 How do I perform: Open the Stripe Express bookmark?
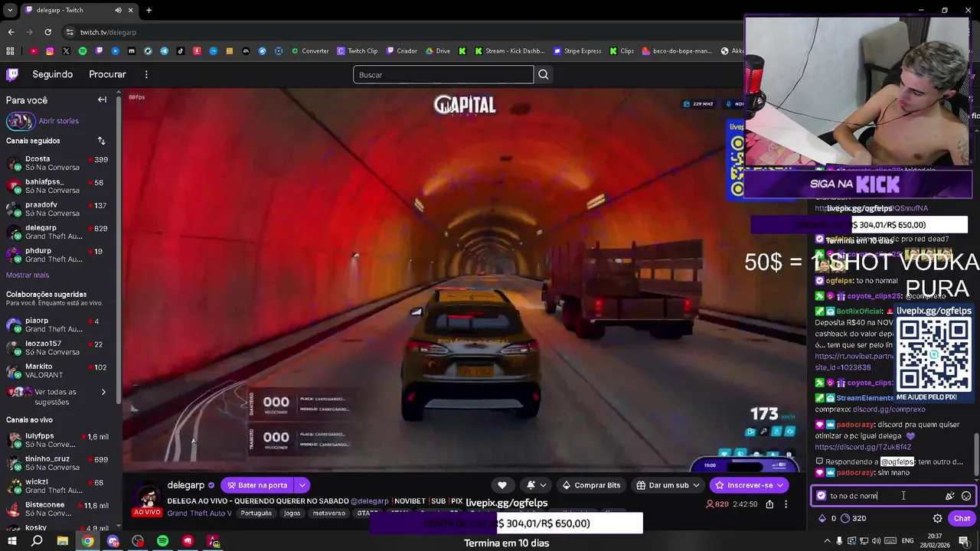tap(577, 51)
